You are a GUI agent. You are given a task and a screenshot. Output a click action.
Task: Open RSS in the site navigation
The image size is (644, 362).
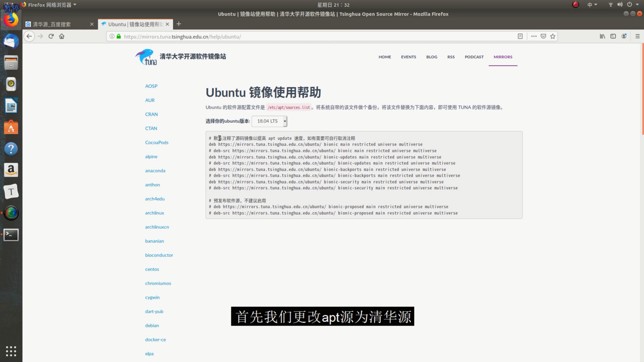(x=451, y=57)
